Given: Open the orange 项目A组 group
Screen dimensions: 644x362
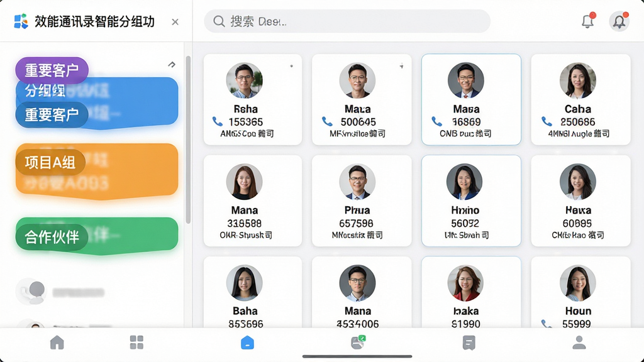Looking at the screenshot, I should click(97, 172).
